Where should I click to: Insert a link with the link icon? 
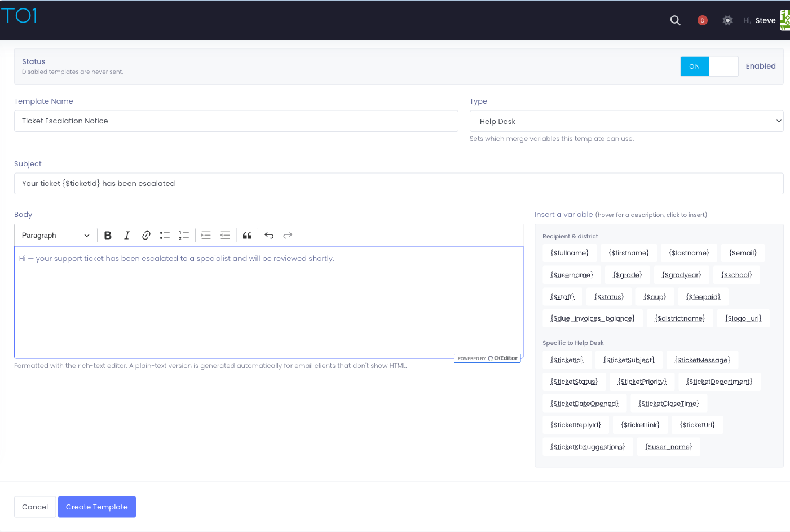146,236
